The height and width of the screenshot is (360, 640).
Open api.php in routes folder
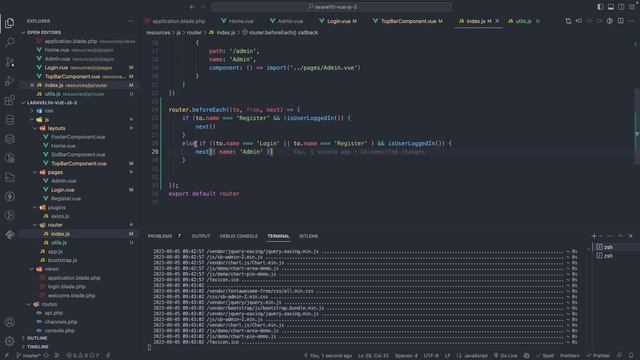(54, 313)
